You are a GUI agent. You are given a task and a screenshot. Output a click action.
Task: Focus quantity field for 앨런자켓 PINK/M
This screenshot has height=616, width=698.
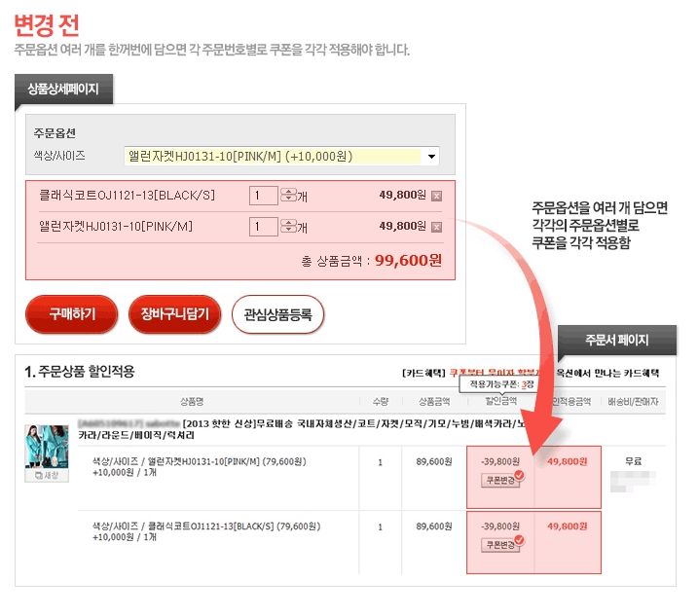262,227
